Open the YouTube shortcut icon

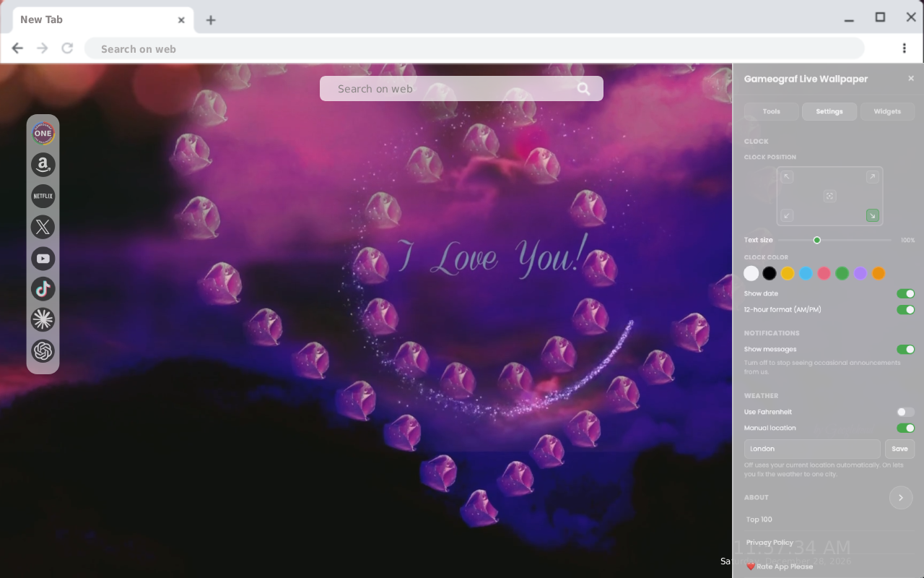point(43,258)
